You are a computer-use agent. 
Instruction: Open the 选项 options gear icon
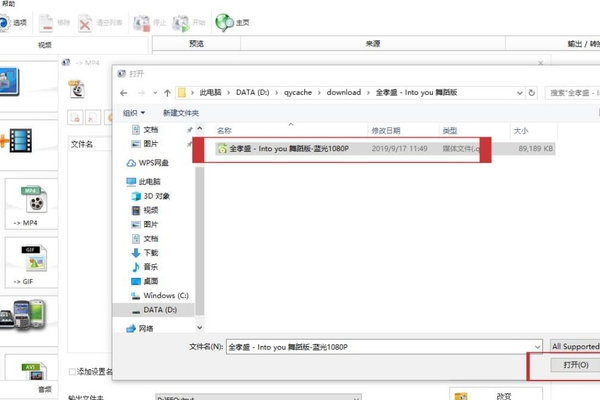point(4,23)
